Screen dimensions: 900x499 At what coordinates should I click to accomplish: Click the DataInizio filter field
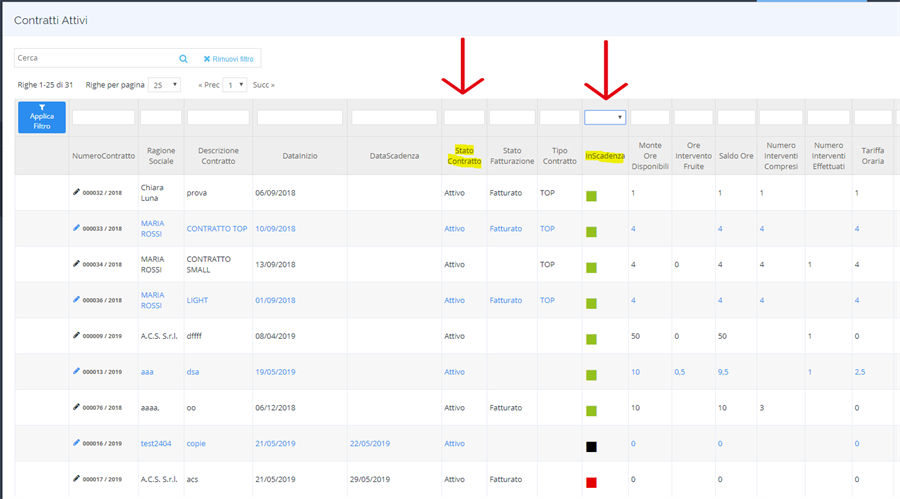click(300, 117)
